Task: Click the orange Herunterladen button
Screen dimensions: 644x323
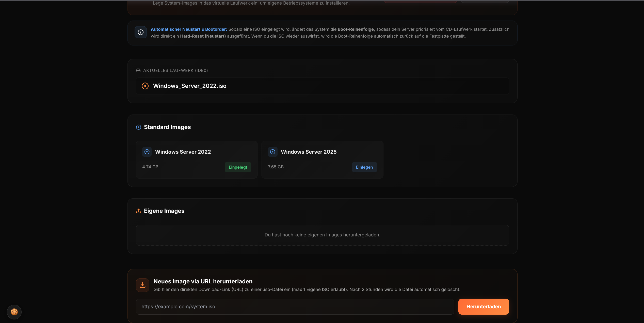Action: pyautogui.click(x=484, y=306)
